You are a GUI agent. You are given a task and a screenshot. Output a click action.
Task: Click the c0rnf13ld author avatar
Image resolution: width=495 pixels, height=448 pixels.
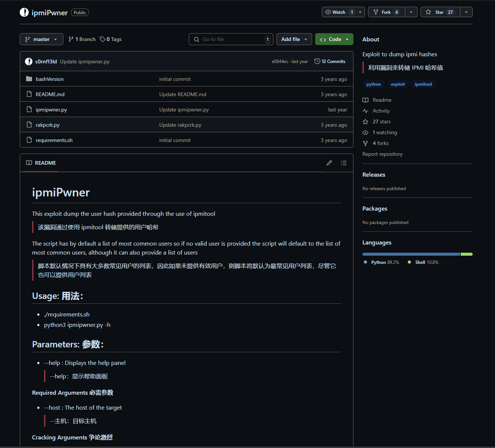pyautogui.click(x=29, y=61)
